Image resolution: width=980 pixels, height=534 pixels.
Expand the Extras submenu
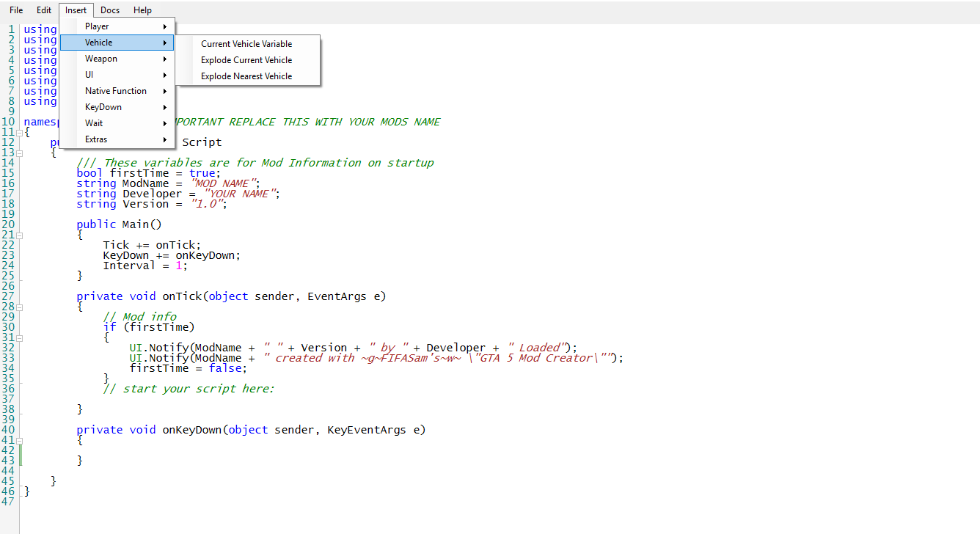click(117, 139)
